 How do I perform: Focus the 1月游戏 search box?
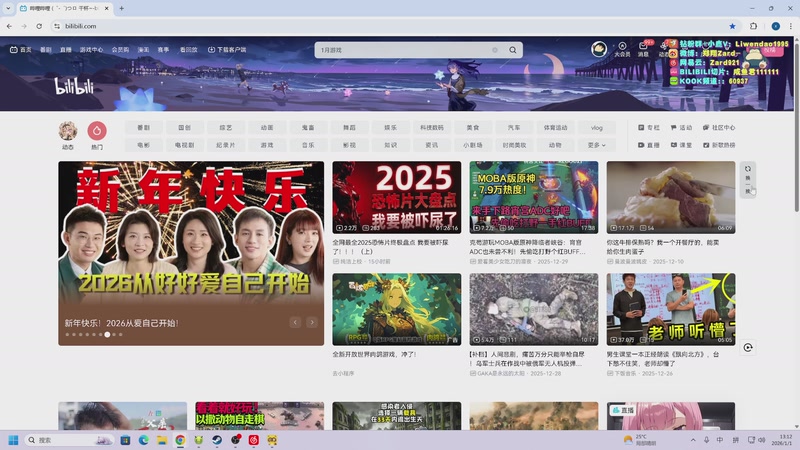pyautogui.click(x=403, y=50)
